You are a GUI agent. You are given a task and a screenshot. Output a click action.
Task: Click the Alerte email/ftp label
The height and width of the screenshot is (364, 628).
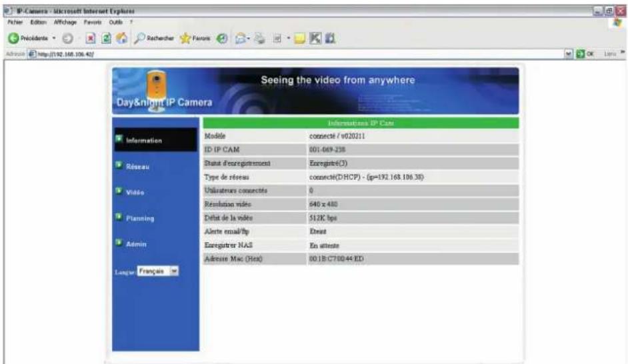pos(227,231)
